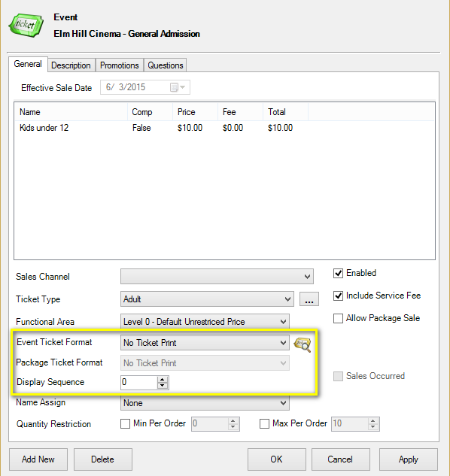
Task: Uncheck Include Service Fee
Action: [338, 296]
